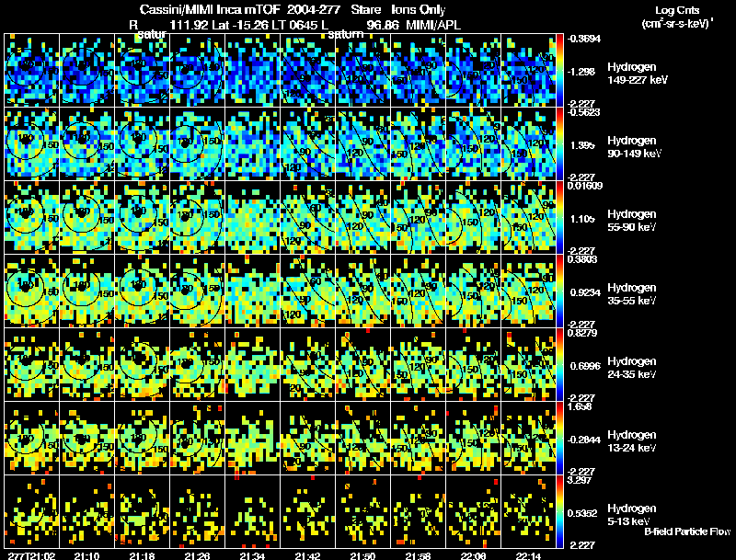This screenshot has height=560, width=736.
Task: Open the 55-90 keV panel at 21:26
Action: tap(197, 218)
